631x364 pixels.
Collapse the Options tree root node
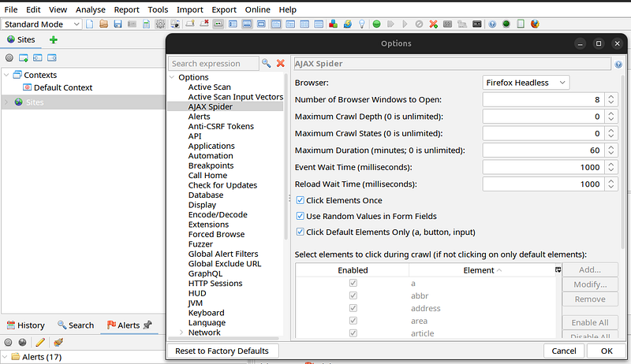pos(172,77)
